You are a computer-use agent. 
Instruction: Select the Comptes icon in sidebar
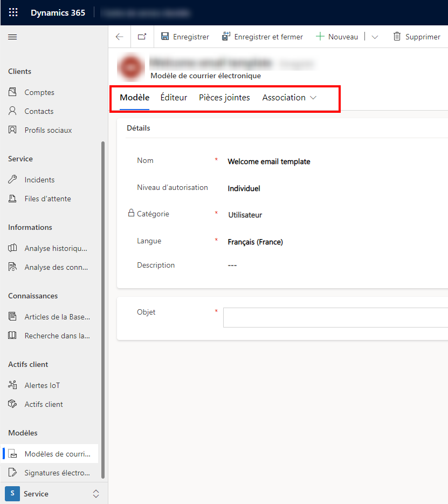[x=12, y=92]
